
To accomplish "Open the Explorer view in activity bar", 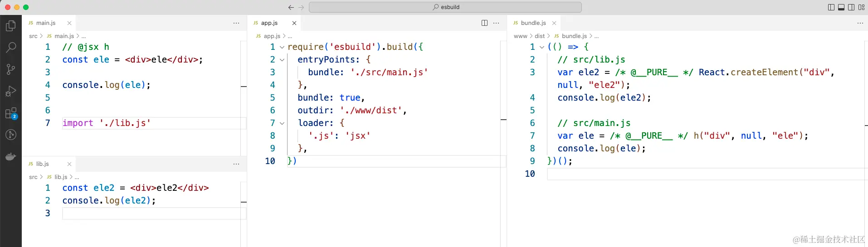I will pyautogui.click(x=11, y=26).
